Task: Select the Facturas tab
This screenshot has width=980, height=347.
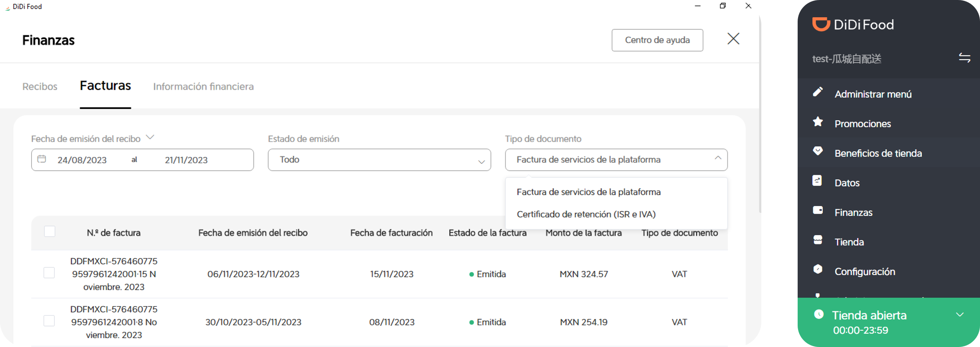Action: pos(105,86)
